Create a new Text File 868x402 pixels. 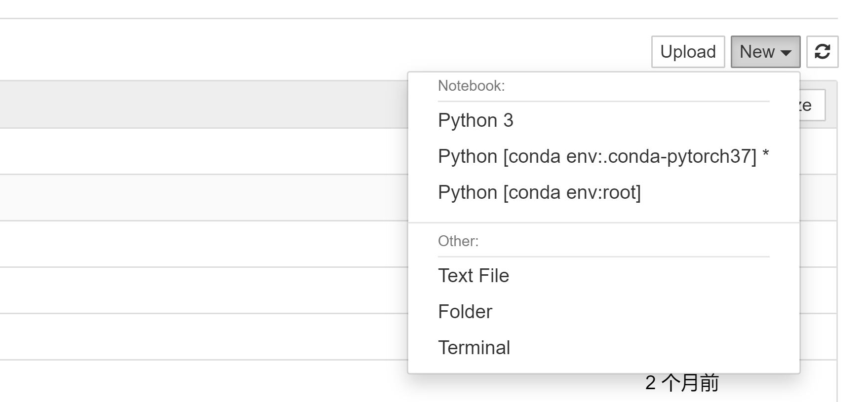(x=473, y=276)
